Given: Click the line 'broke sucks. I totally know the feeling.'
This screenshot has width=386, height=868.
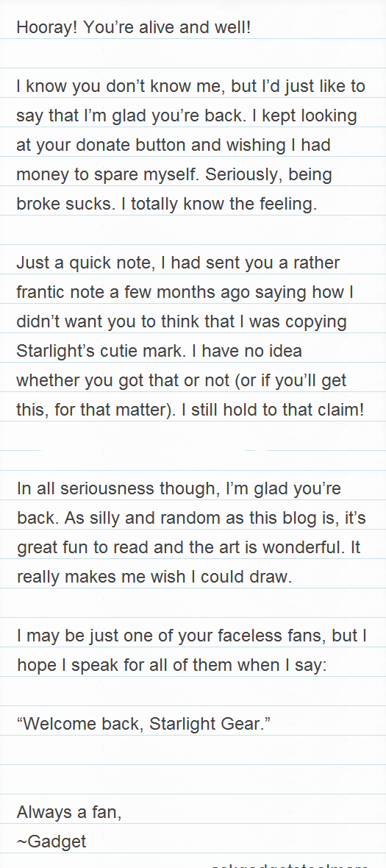Looking at the screenshot, I should [x=167, y=204].
